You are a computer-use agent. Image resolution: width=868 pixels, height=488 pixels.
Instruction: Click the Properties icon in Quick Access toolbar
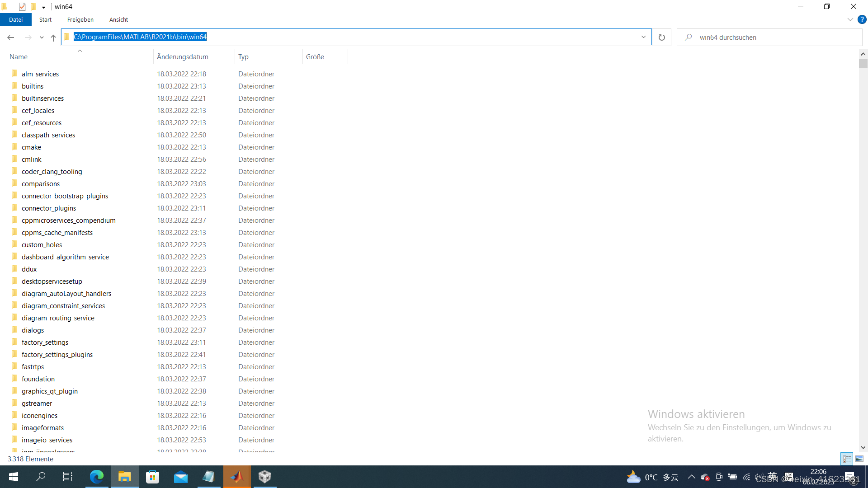22,7
